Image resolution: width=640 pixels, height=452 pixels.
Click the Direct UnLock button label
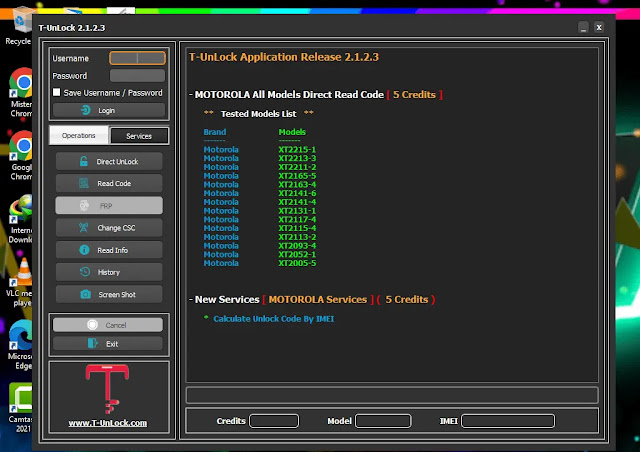click(117, 162)
